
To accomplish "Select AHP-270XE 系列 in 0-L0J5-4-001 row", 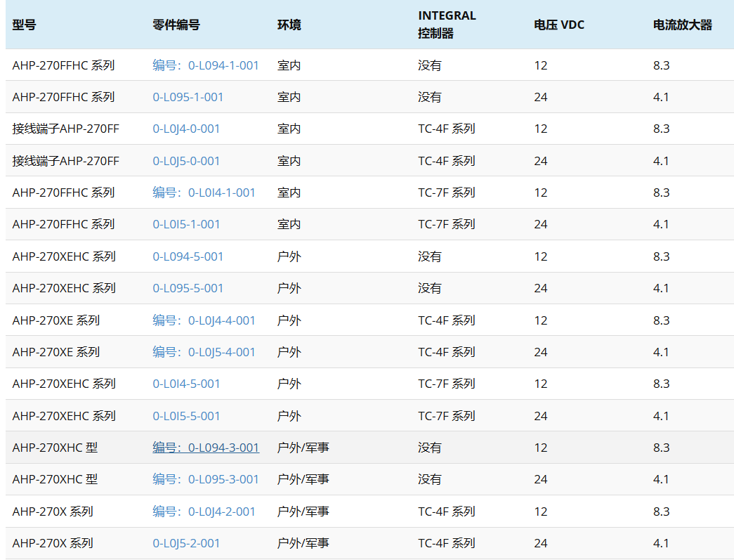I will tap(55, 352).
